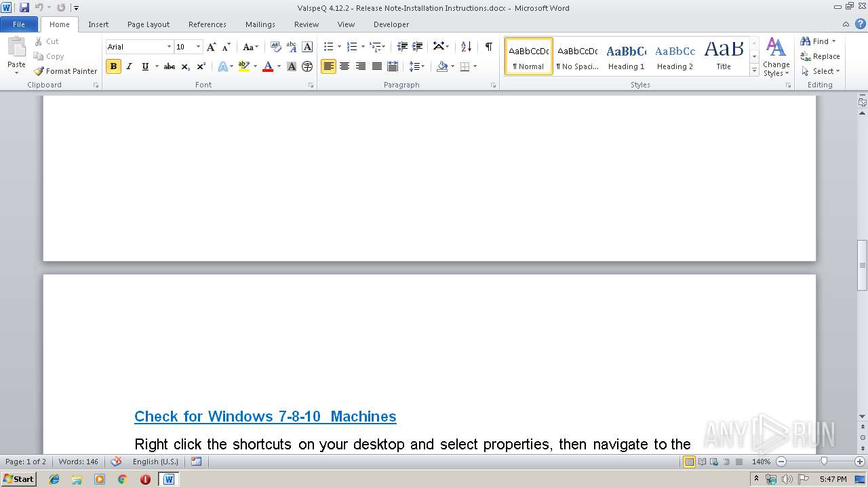
Task: Click the Copy button
Action: pyautogui.click(x=49, y=56)
